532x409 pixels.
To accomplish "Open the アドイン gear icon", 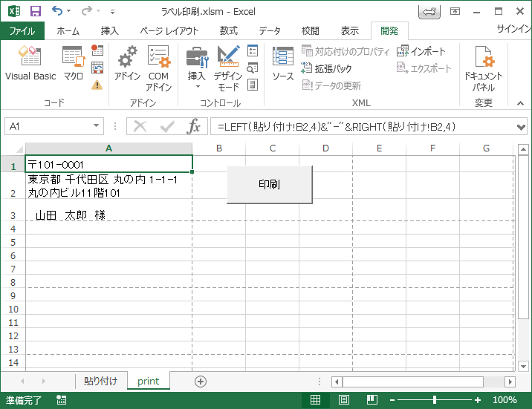I will [x=127, y=63].
